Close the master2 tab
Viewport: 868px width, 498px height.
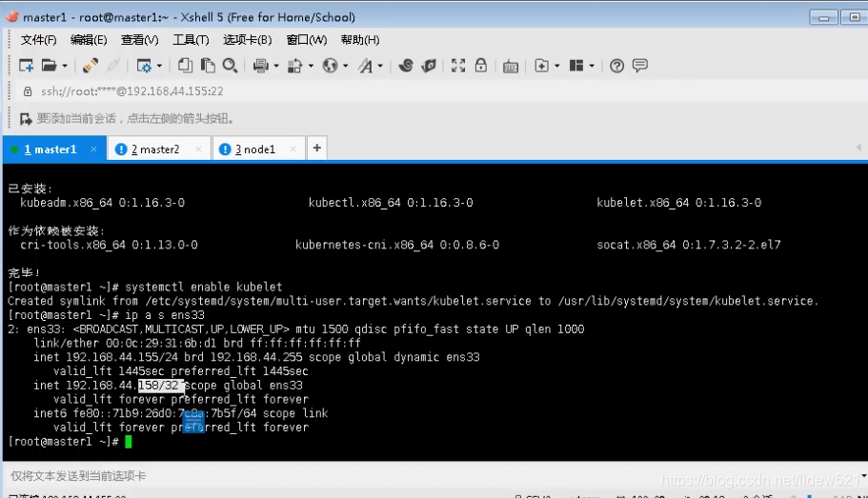coord(199,149)
